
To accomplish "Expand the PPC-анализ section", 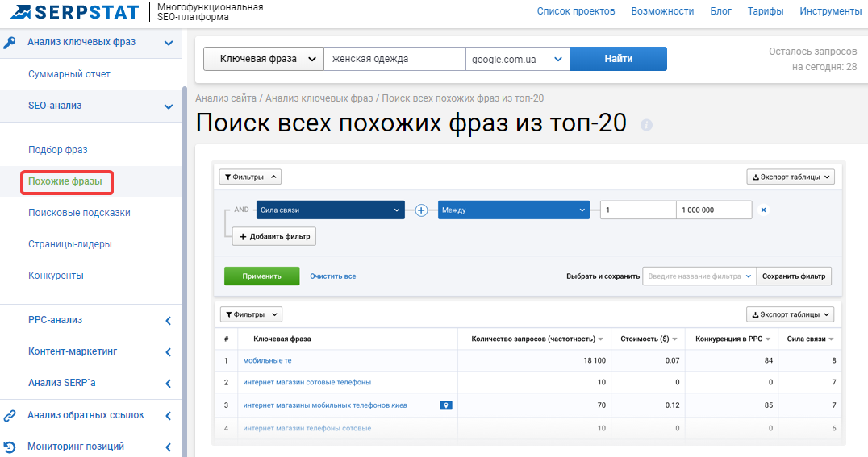I will [x=169, y=320].
